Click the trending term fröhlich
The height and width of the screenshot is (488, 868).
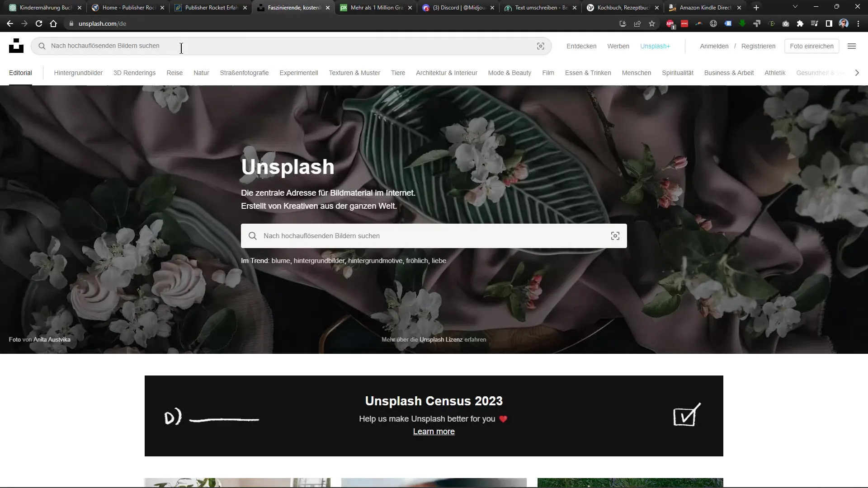pyautogui.click(x=417, y=261)
